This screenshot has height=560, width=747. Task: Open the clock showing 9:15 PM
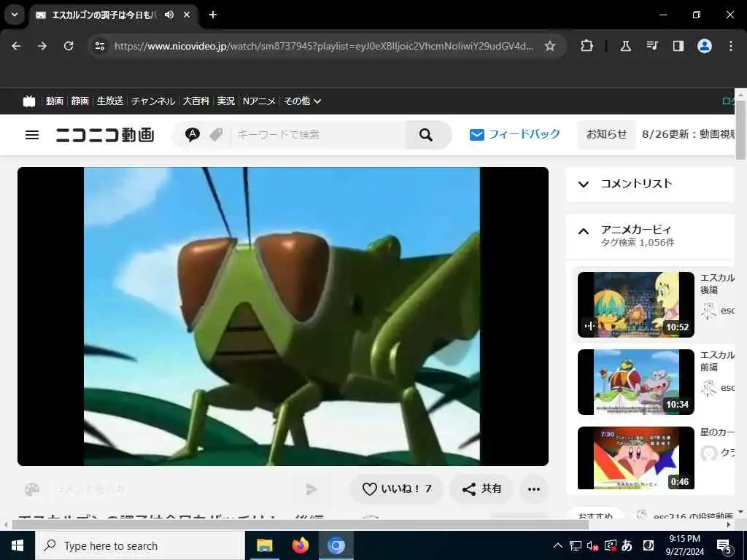pyautogui.click(x=684, y=545)
